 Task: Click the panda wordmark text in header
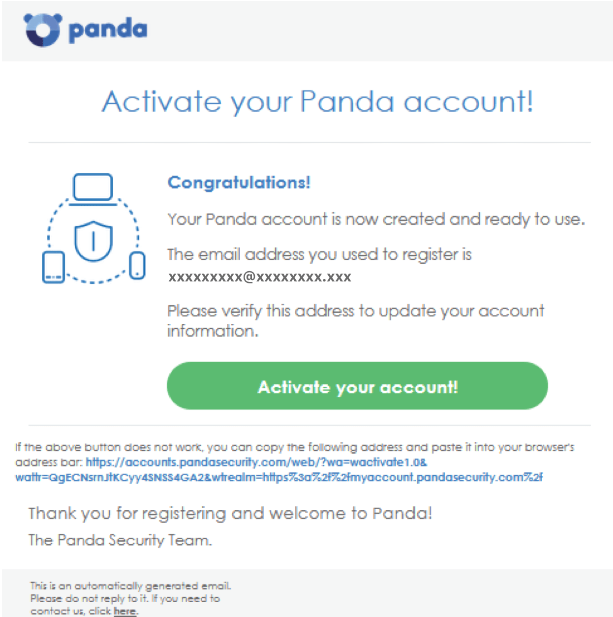coord(108,30)
